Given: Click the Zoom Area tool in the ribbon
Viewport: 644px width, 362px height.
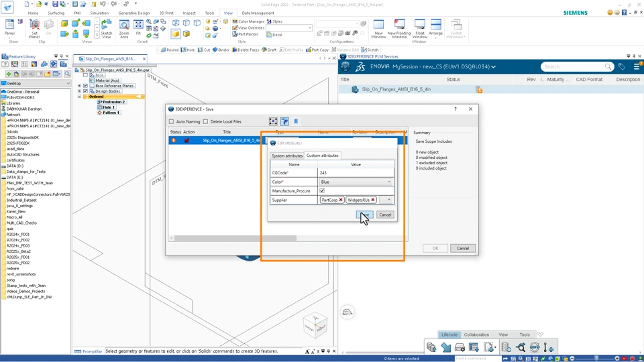Looking at the screenshot, I should (x=123, y=28).
